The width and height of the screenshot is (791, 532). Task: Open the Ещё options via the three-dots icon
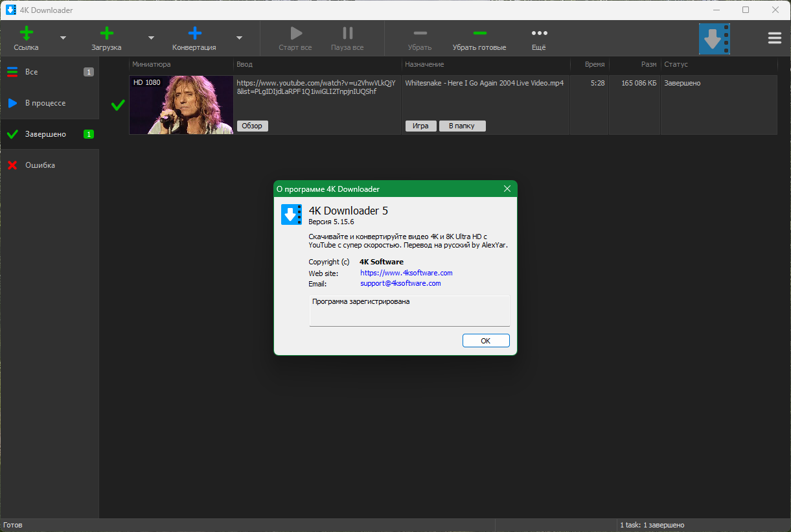(538, 33)
